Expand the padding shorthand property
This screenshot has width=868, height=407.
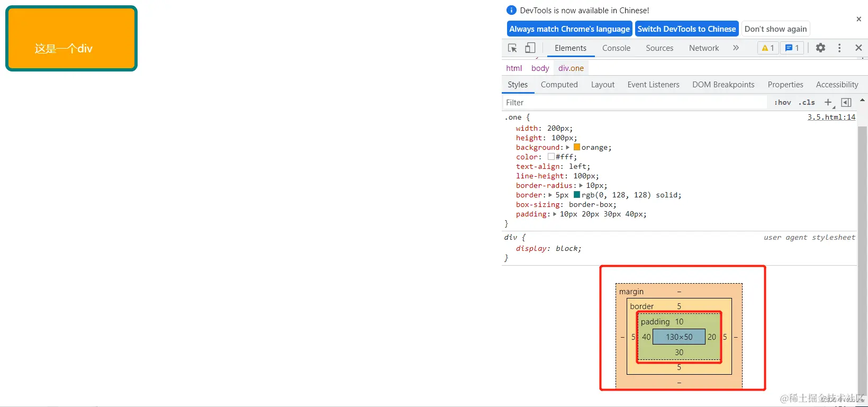[555, 214]
